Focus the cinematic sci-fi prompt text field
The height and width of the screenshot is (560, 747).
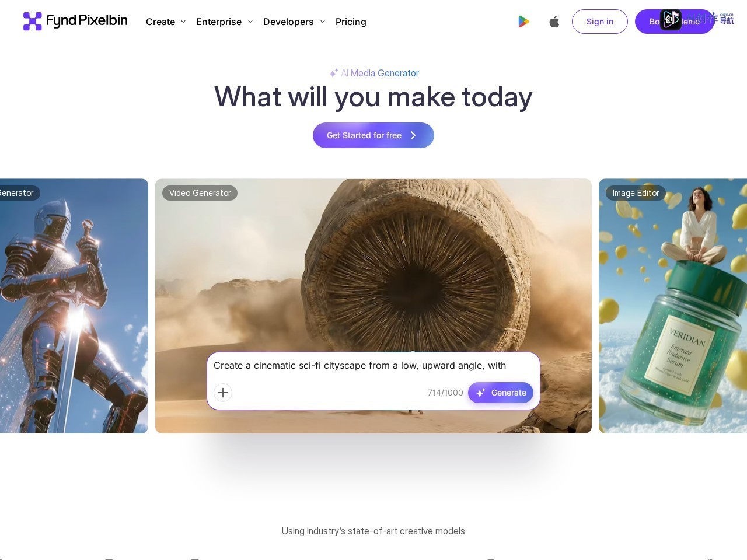coord(373,366)
